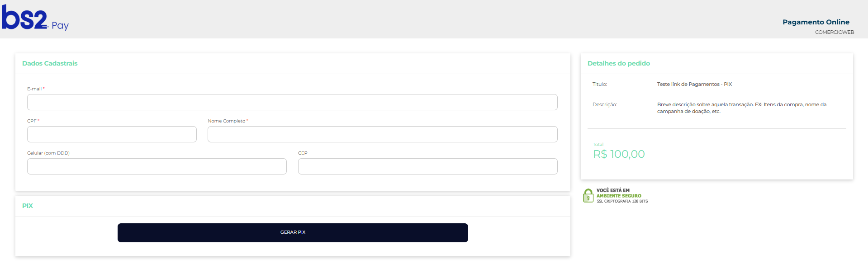The height and width of the screenshot is (264, 868).
Task: Click the 'Descrição:' label in order details
Action: click(x=604, y=105)
